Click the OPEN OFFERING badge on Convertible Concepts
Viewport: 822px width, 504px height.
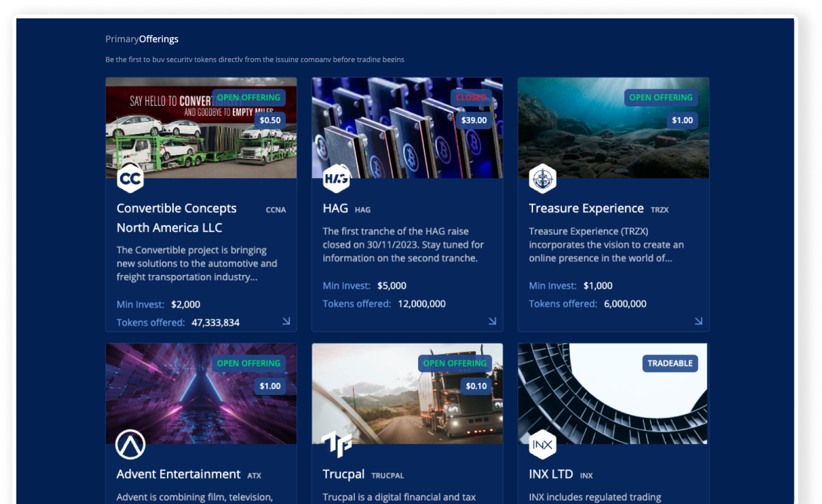point(249,97)
